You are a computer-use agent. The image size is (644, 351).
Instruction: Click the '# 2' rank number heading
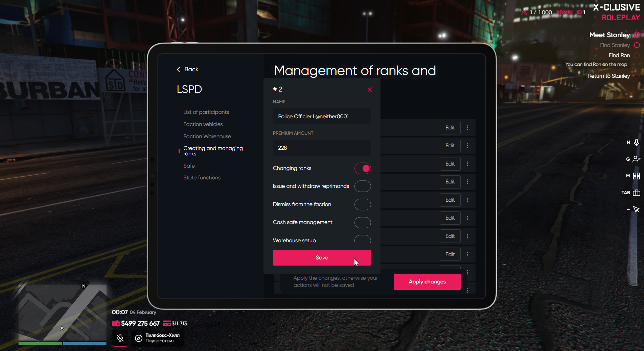[x=277, y=89]
